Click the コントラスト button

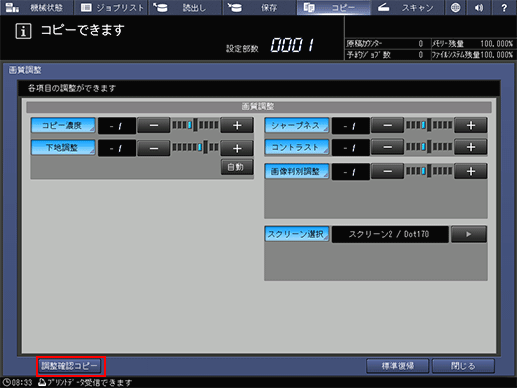pos(297,147)
